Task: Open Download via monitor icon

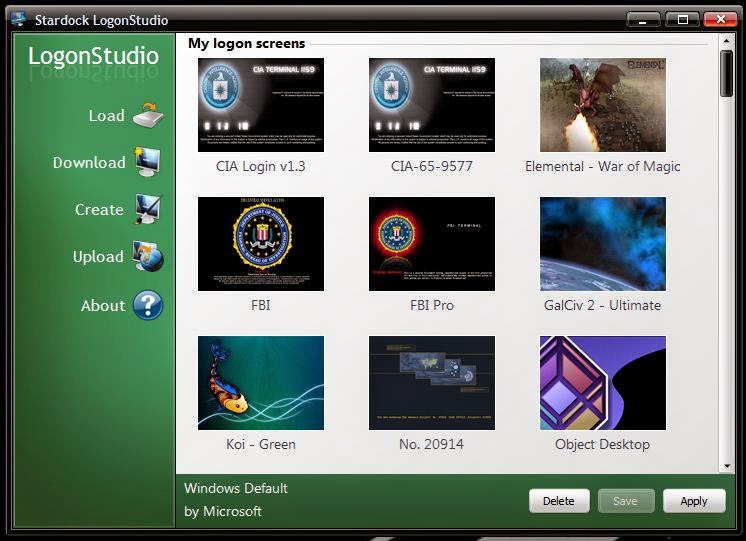Action: (147, 162)
